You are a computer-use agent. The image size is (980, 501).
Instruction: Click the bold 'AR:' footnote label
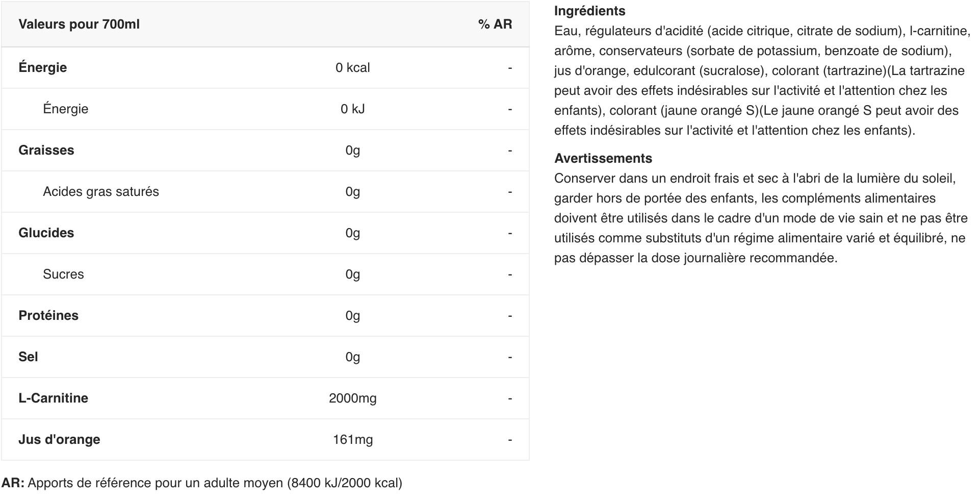click(13, 483)
